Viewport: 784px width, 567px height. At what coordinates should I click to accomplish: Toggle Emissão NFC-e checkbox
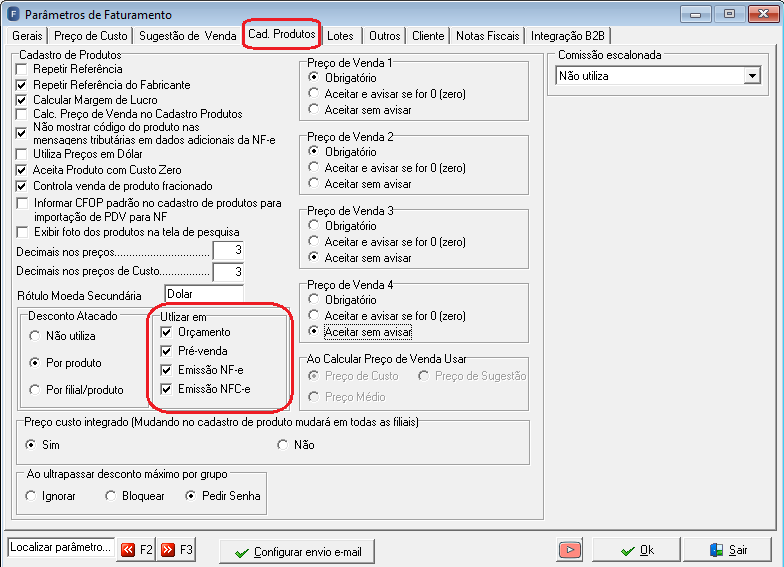[166, 389]
